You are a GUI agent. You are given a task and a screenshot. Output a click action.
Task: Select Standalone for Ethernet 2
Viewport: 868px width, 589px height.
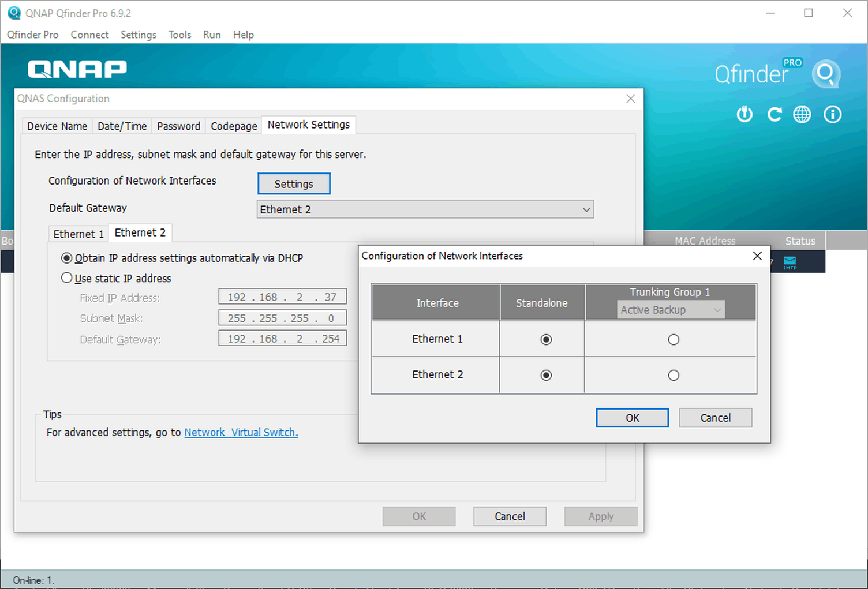coord(546,375)
